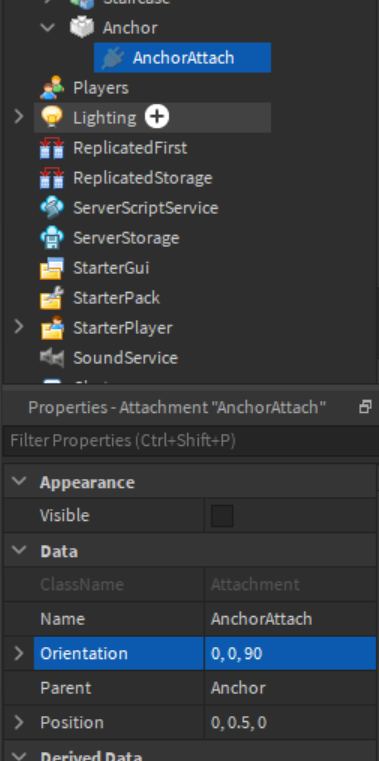Collapse the Derived Data section
The image size is (379, 761).
[19, 756]
